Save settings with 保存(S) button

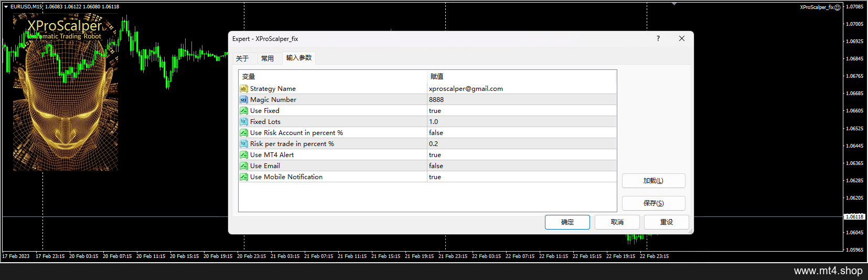click(653, 203)
